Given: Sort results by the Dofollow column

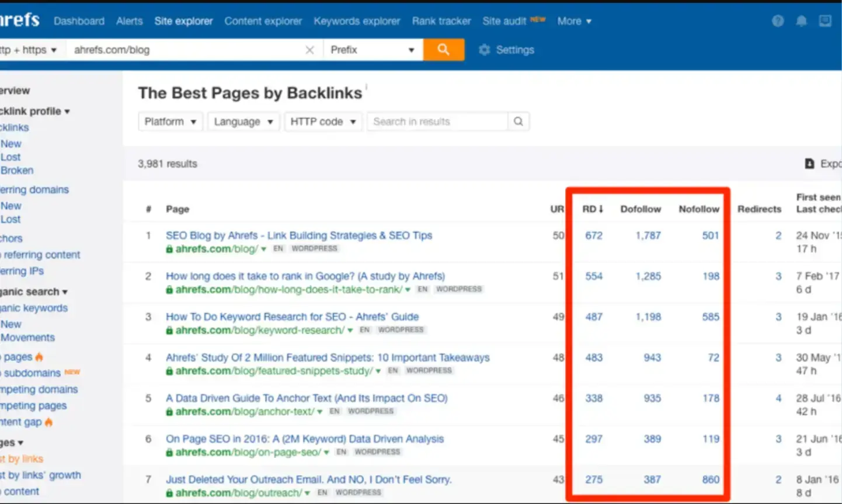Looking at the screenshot, I should click(640, 208).
